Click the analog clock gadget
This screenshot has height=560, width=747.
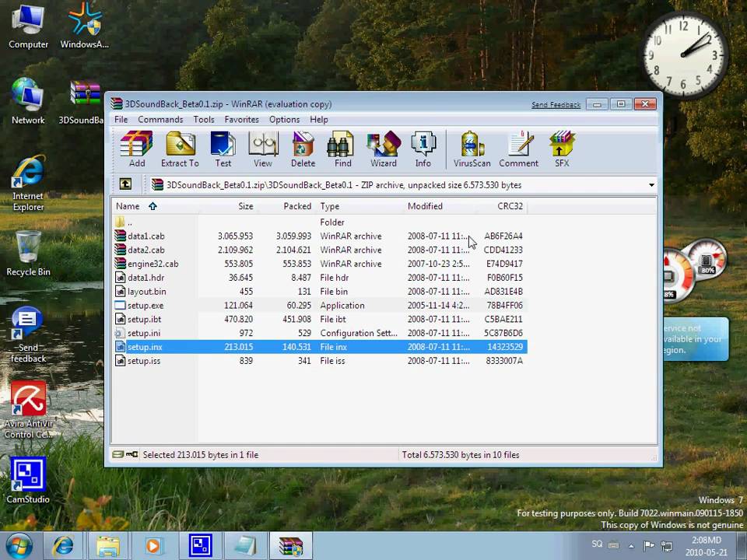pyautogui.click(x=685, y=54)
